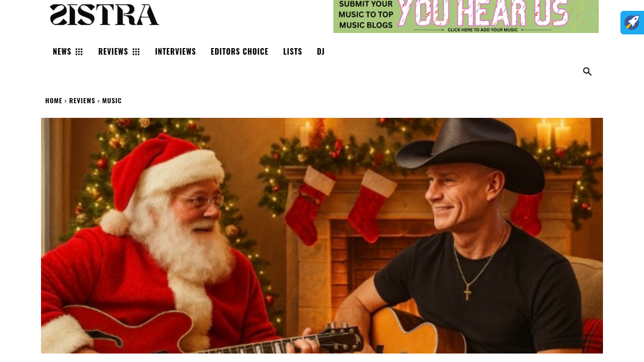The height and width of the screenshot is (362, 644).
Task: Open the Reviews menu
Action: [x=113, y=51]
